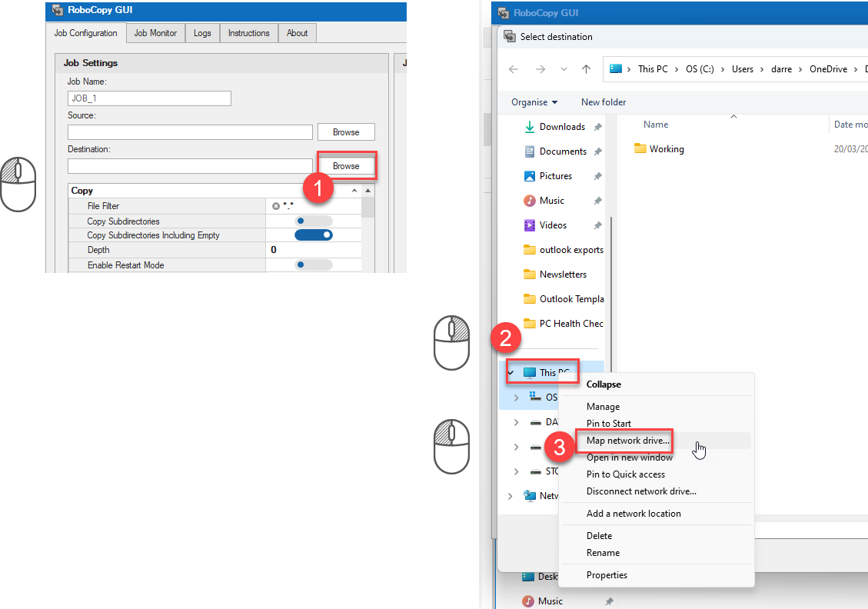
Task: Click the Destination Browse button
Action: pyautogui.click(x=346, y=166)
